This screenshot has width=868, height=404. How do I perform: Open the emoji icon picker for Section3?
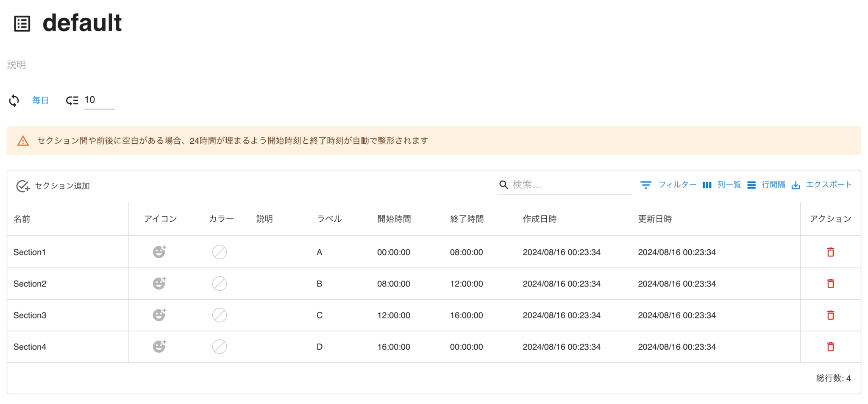[x=159, y=315]
